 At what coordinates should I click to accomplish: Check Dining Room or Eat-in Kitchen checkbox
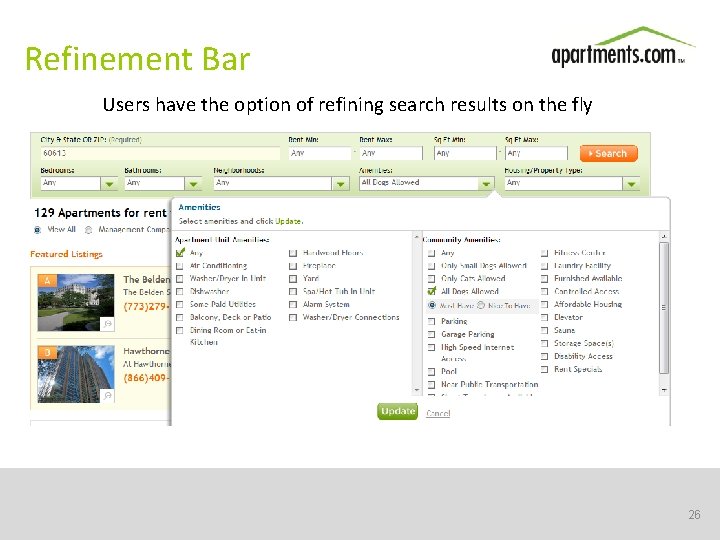[180, 330]
